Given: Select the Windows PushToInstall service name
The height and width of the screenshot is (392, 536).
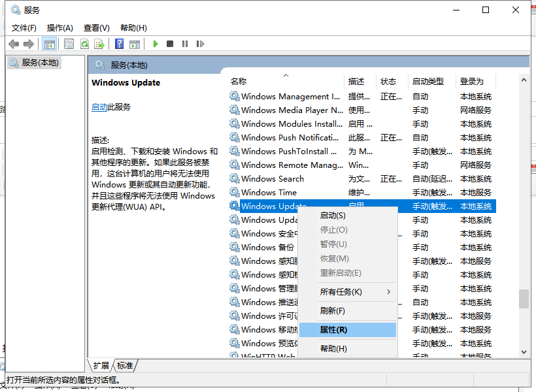Looking at the screenshot, I should (289, 151).
